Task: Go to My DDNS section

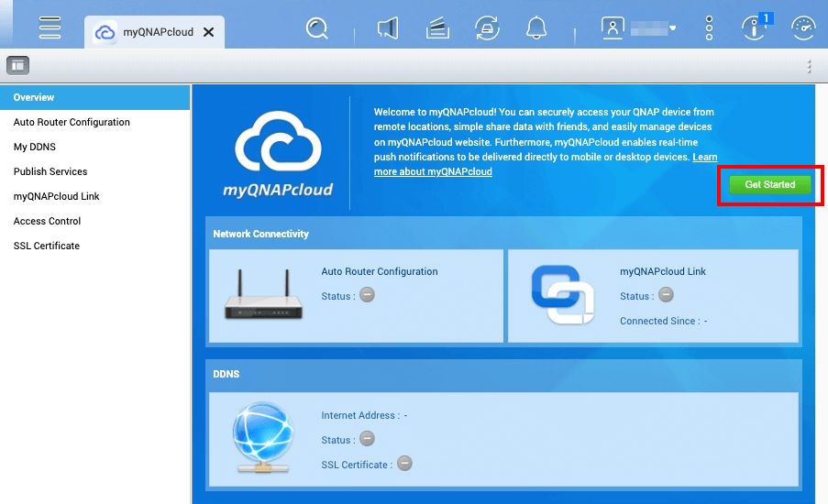Action: point(35,147)
